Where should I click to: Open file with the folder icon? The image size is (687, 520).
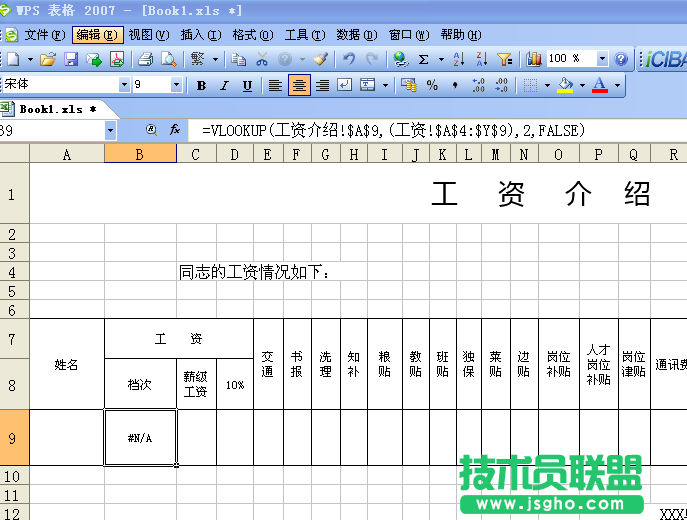point(48,59)
